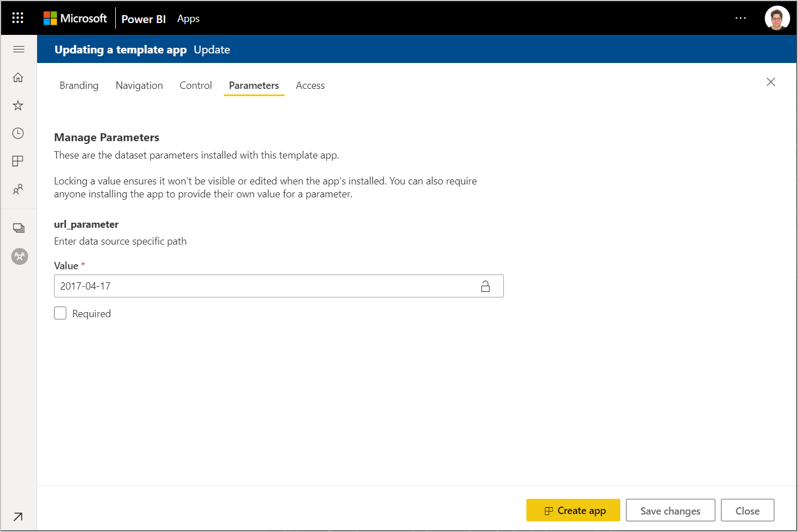Image resolution: width=798 pixels, height=532 pixels.
Task: Open current workspace avatar icon
Action: 20,256
